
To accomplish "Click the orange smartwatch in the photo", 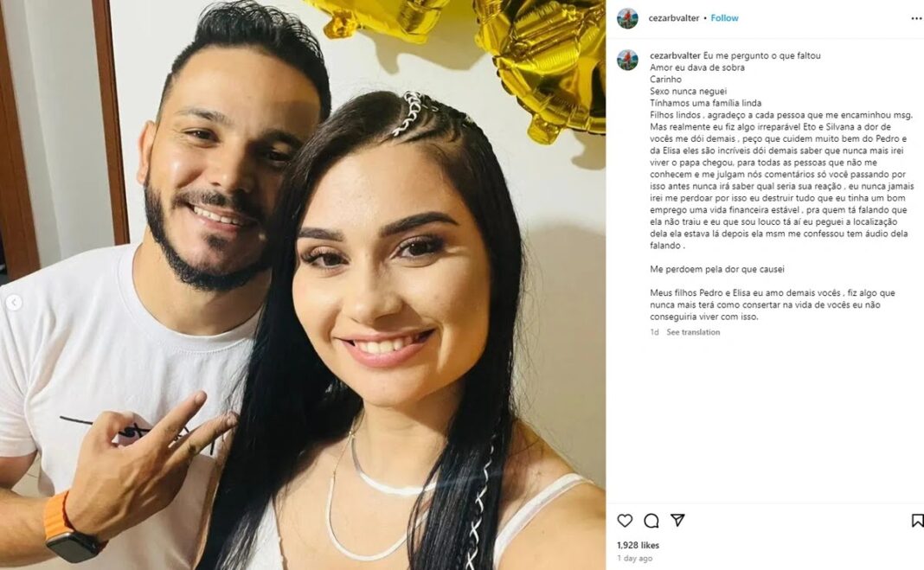I will point(69,530).
